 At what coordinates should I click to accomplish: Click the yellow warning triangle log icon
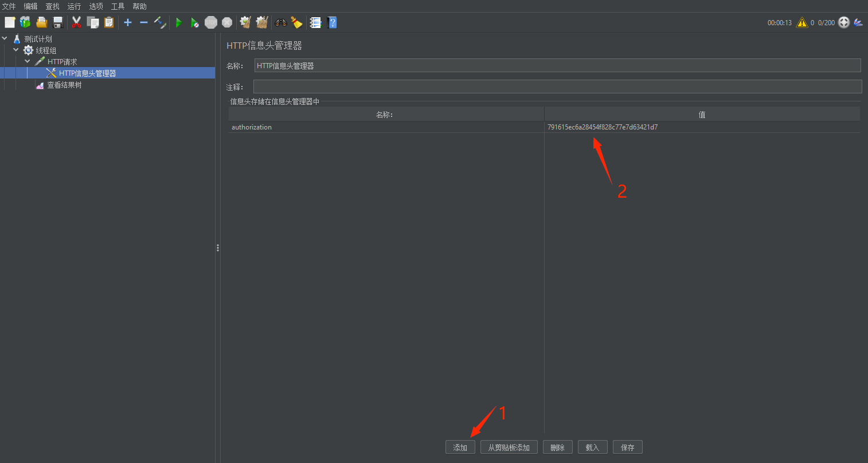[x=802, y=22]
